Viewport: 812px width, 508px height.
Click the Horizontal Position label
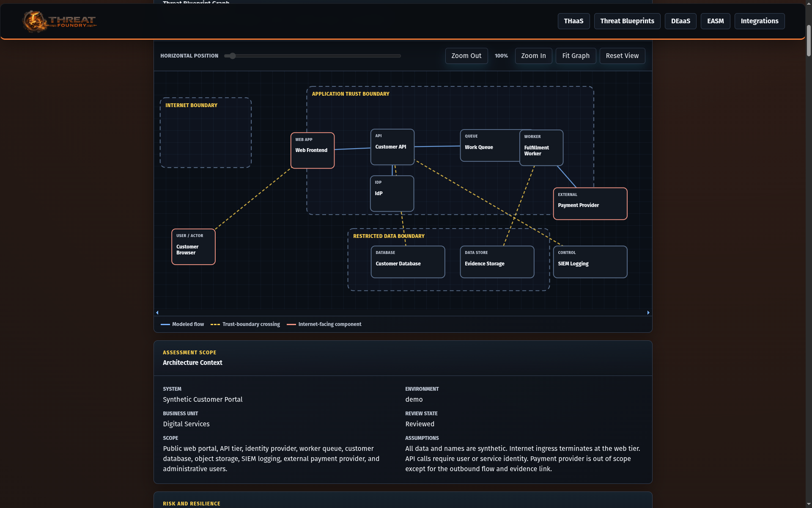[x=189, y=56]
